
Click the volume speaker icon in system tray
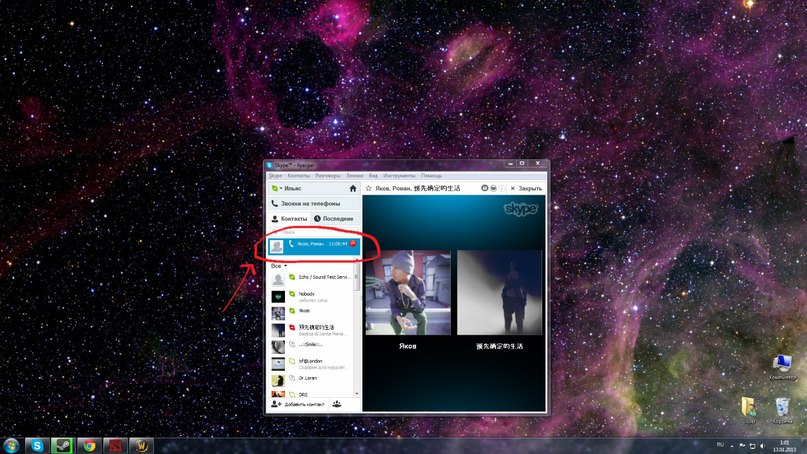[x=762, y=446]
